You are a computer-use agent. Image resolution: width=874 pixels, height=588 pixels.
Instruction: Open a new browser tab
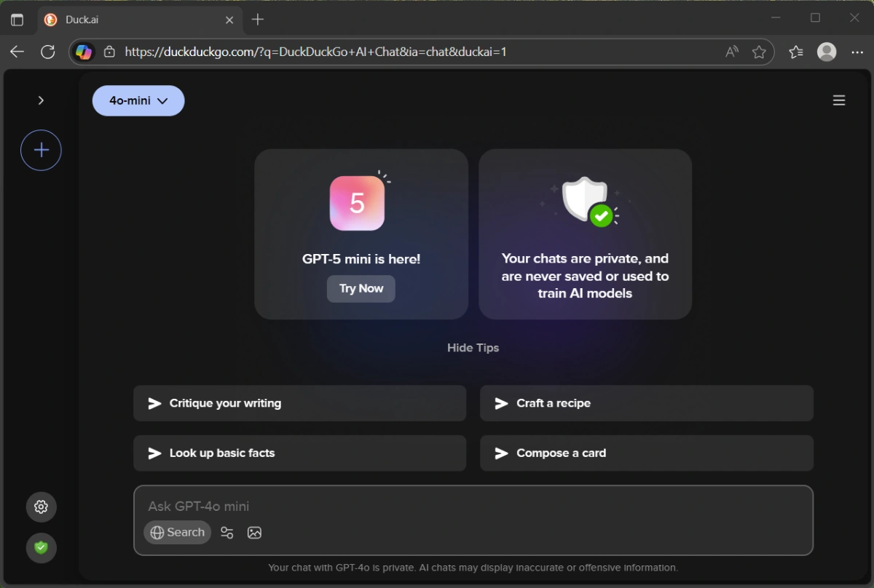click(258, 20)
